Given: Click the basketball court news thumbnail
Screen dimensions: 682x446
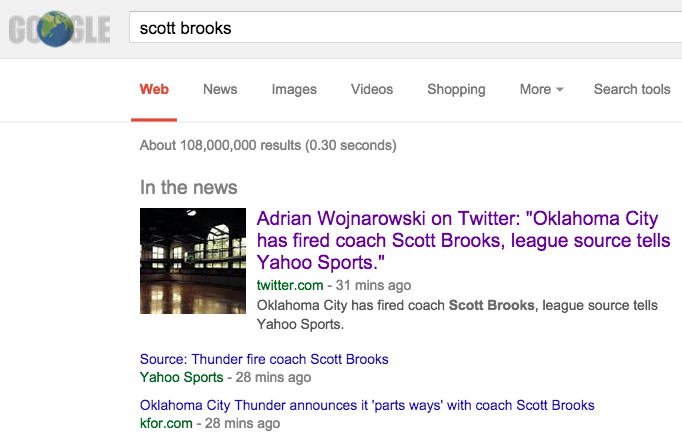Looking at the screenshot, I should pos(193,261).
